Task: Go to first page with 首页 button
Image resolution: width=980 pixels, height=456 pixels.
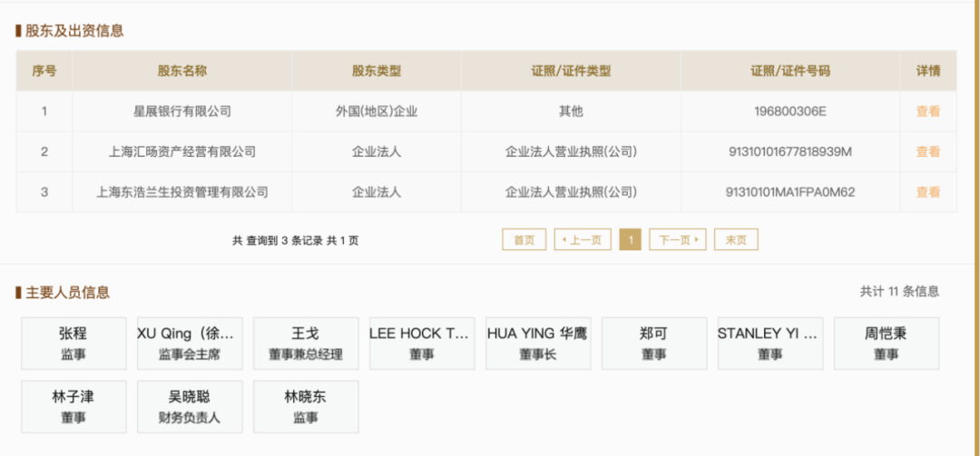Action: click(x=524, y=240)
